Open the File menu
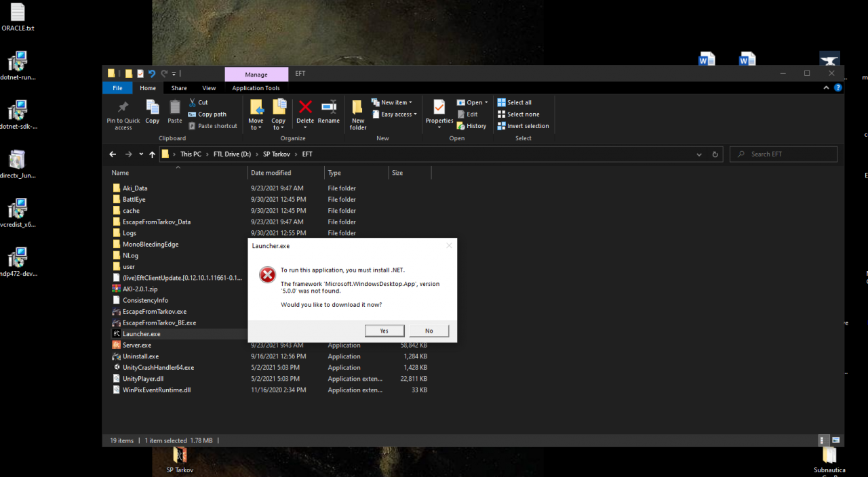This screenshot has width=868, height=477. click(x=117, y=88)
